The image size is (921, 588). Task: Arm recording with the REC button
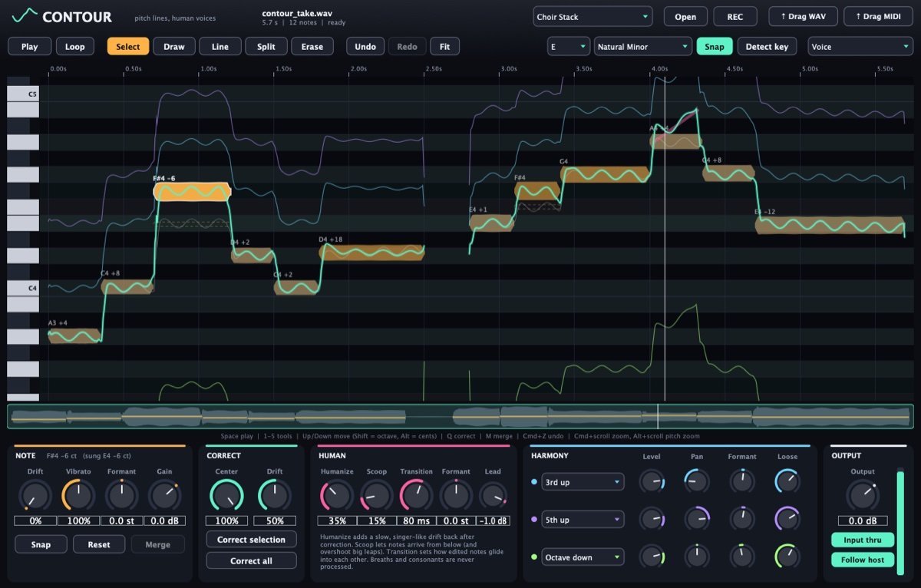click(735, 16)
